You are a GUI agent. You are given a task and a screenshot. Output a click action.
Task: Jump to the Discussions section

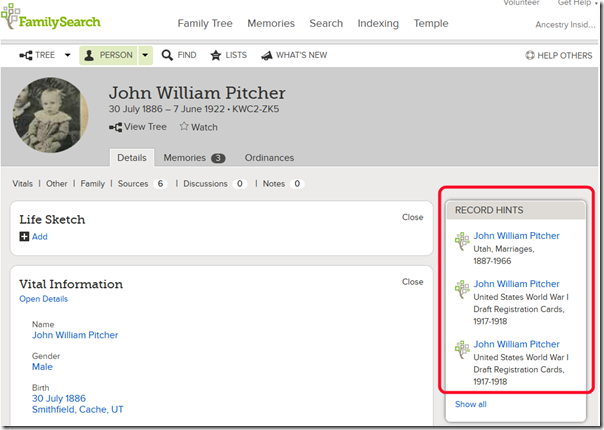205,184
